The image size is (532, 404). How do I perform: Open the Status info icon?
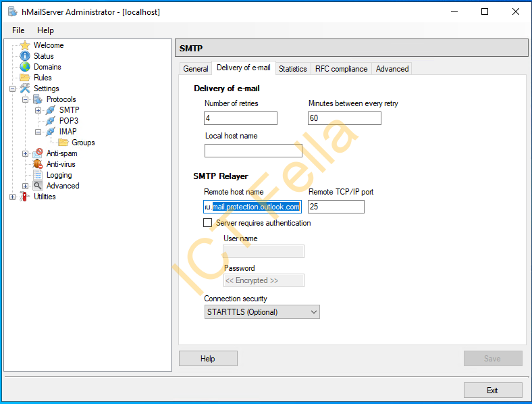(x=25, y=56)
